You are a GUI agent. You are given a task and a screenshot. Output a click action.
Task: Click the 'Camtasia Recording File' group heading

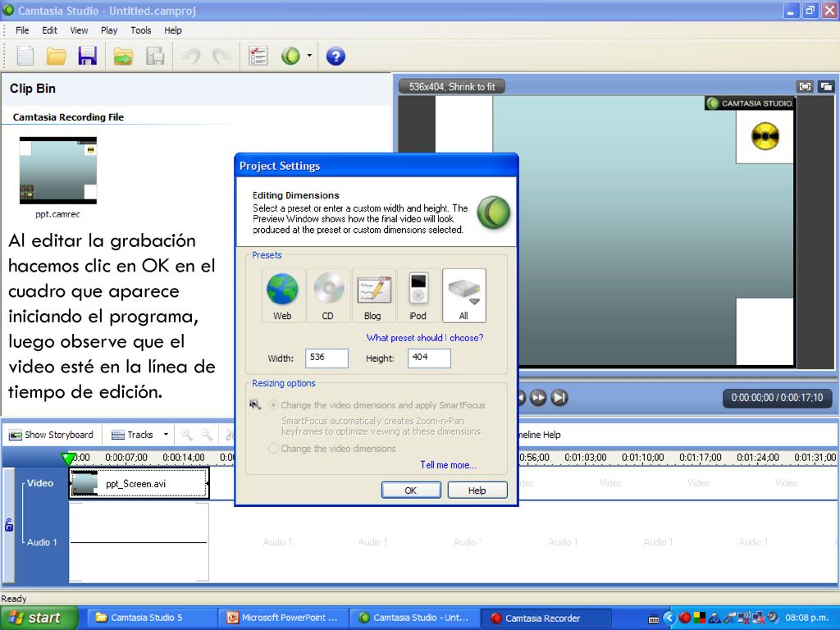tap(68, 116)
